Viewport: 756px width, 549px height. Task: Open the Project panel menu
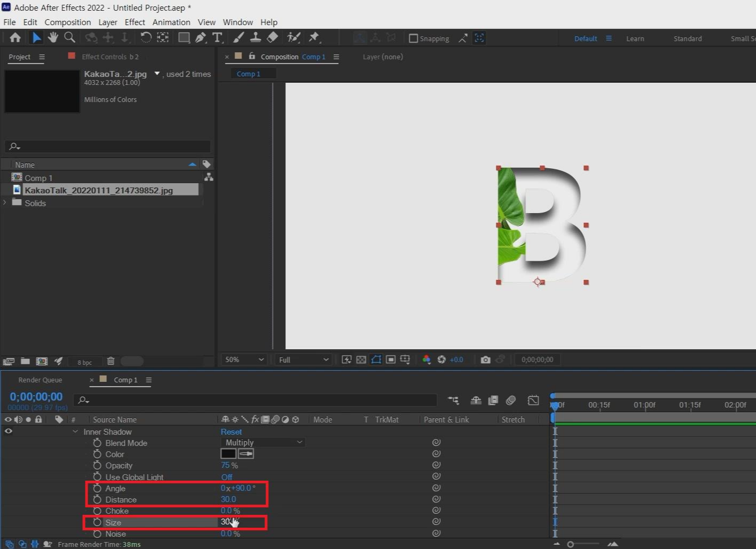[x=42, y=57]
